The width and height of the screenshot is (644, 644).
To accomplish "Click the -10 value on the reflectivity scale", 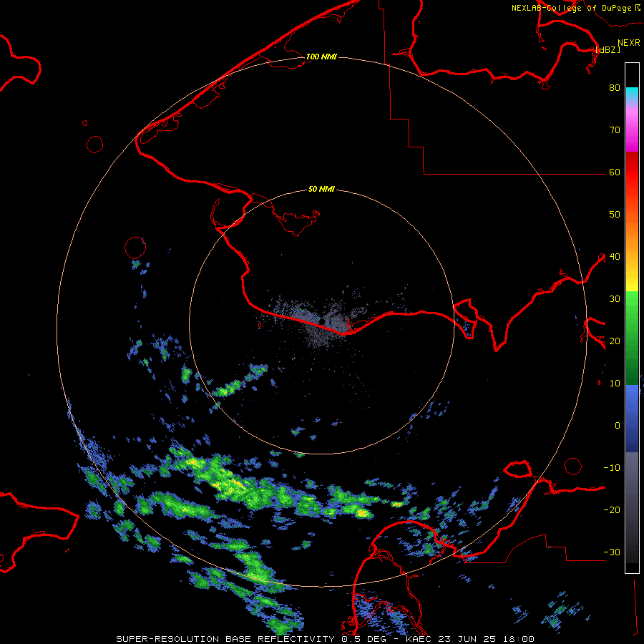I will (612, 467).
